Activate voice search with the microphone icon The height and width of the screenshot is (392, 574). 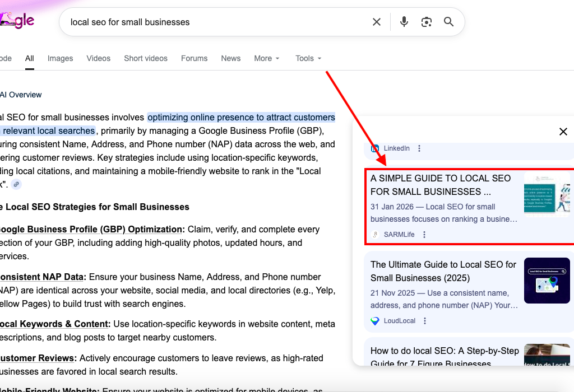(404, 21)
